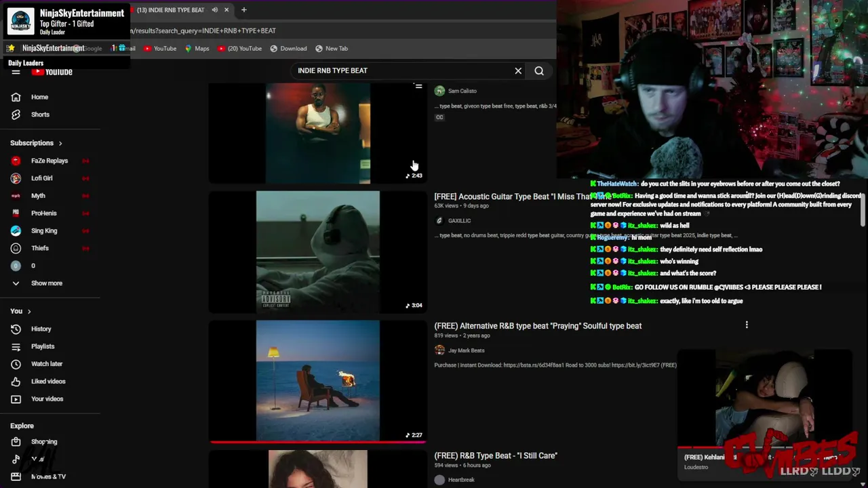The height and width of the screenshot is (488, 868).
Task: Open the YouTube guide hamburger menu
Action: [x=16, y=72]
